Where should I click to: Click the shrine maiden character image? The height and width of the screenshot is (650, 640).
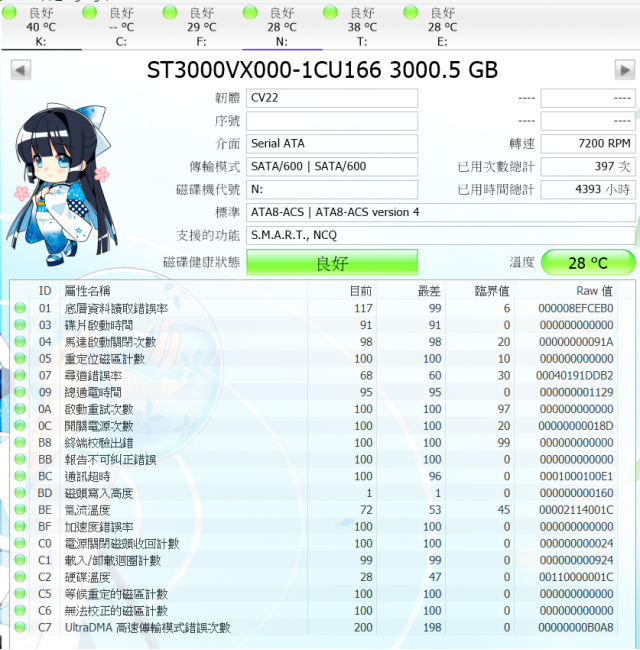(x=62, y=184)
